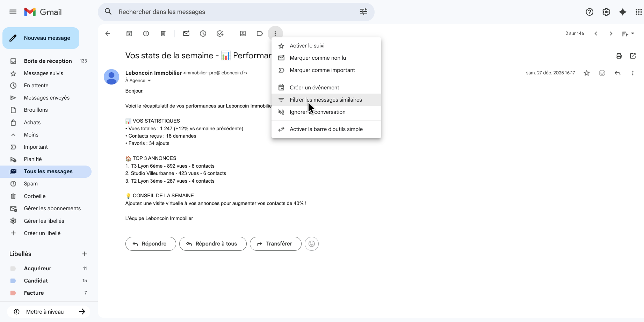
Task: Select 'Activer le suivi' in the menu
Action: pos(307,46)
